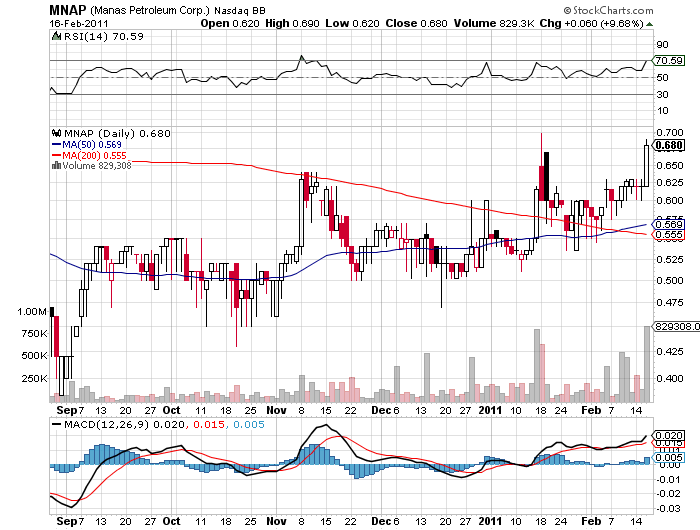
Task: Click the 90 level on the RSI axis
Action: tap(662, 44)
